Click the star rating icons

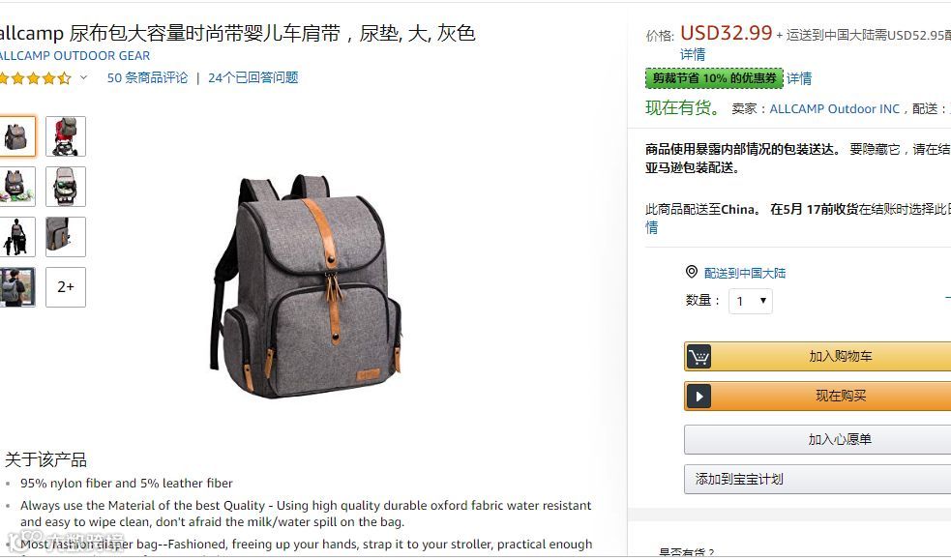(36, 78)
